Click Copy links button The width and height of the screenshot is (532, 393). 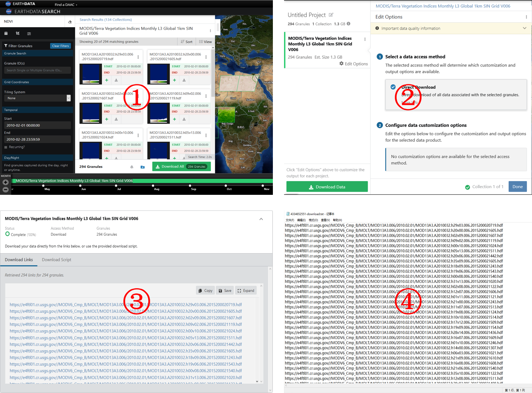click(x=206, y=290)
